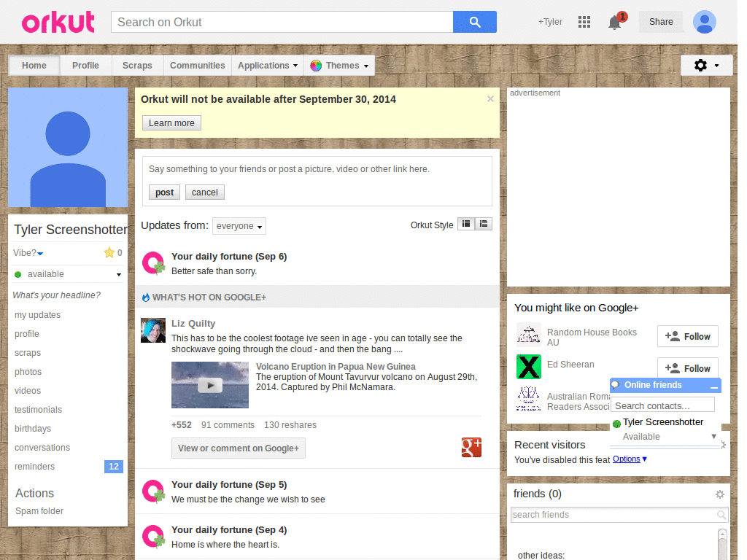Click the star rating icon
Screen dimensions: 747x560
point(109,252)
